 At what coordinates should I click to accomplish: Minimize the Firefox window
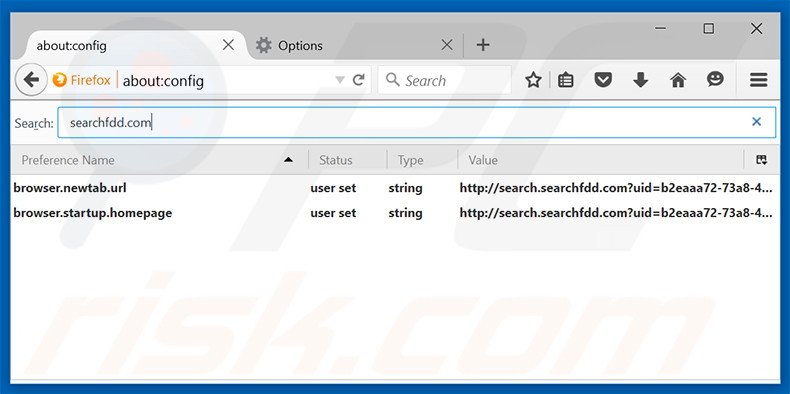click(x=661, y=29)
